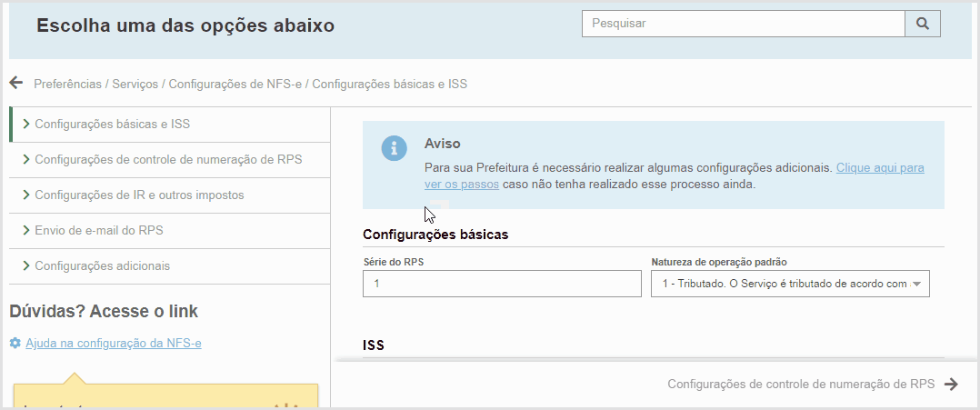Click Configurações de NFS-e in breadcrumb
Viewport: 980px width, 410px height.
point(235,84)
